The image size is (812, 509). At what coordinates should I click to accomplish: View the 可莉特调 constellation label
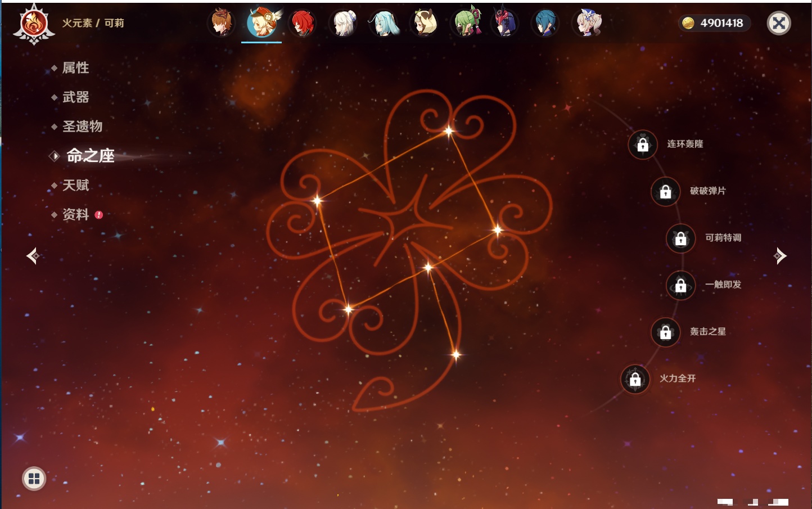723,238
